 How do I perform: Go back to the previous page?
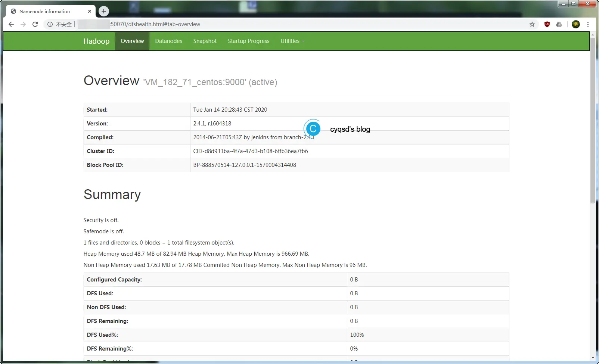[x=11, y=24]
